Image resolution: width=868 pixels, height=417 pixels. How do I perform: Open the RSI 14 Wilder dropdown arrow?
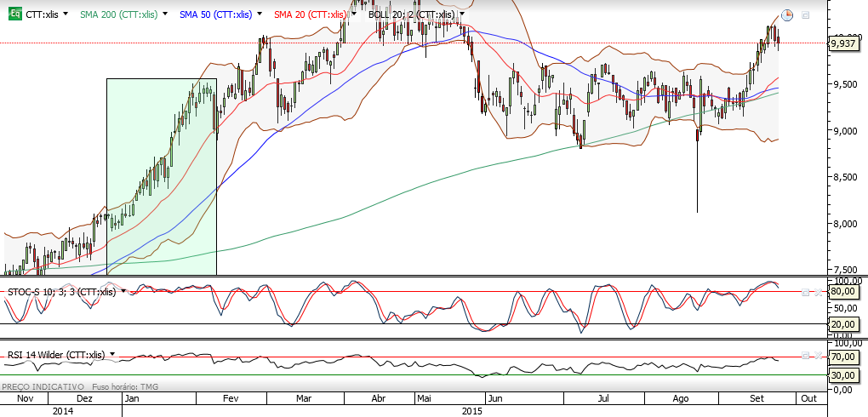[112, 354]
